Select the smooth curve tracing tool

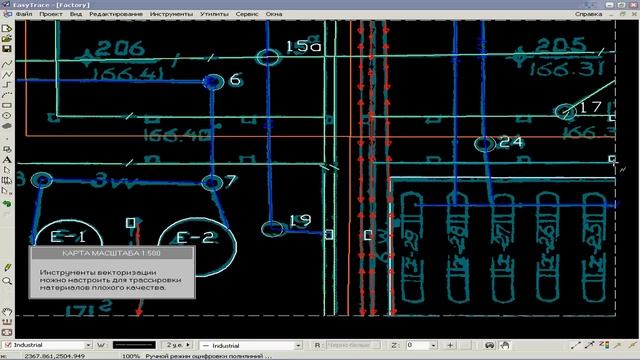coord(7,64)
